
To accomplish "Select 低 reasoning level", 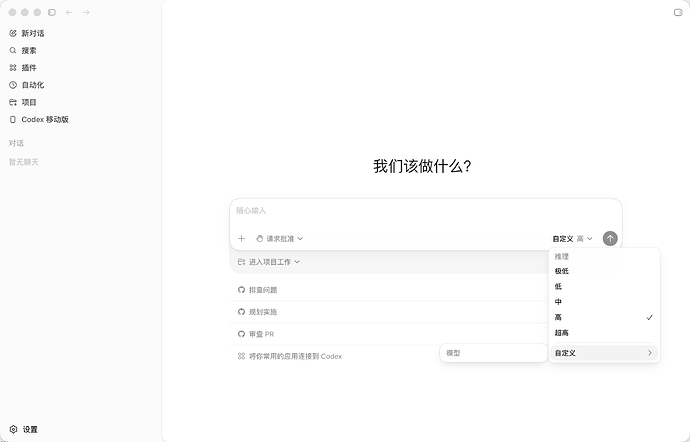I will pos(604,287).
